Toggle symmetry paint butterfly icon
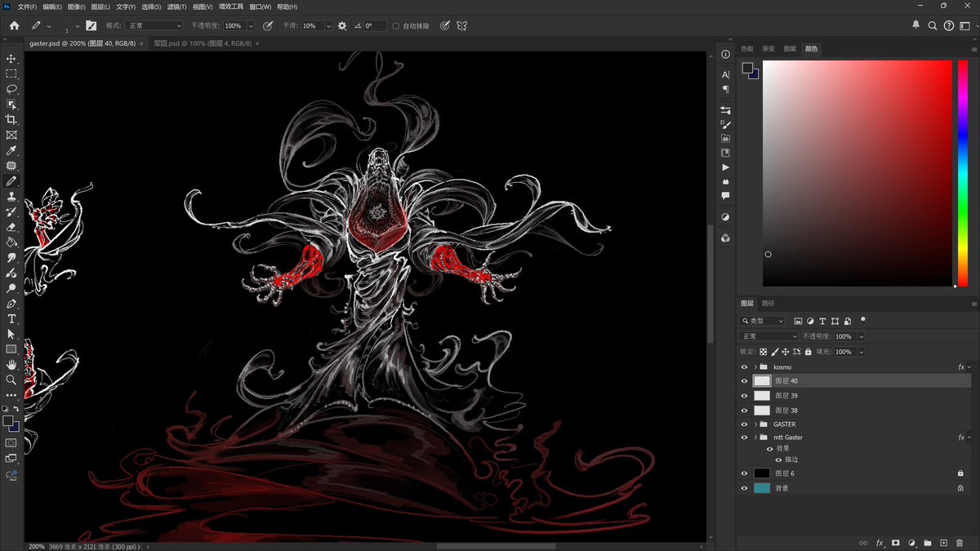 click(461, 26)
